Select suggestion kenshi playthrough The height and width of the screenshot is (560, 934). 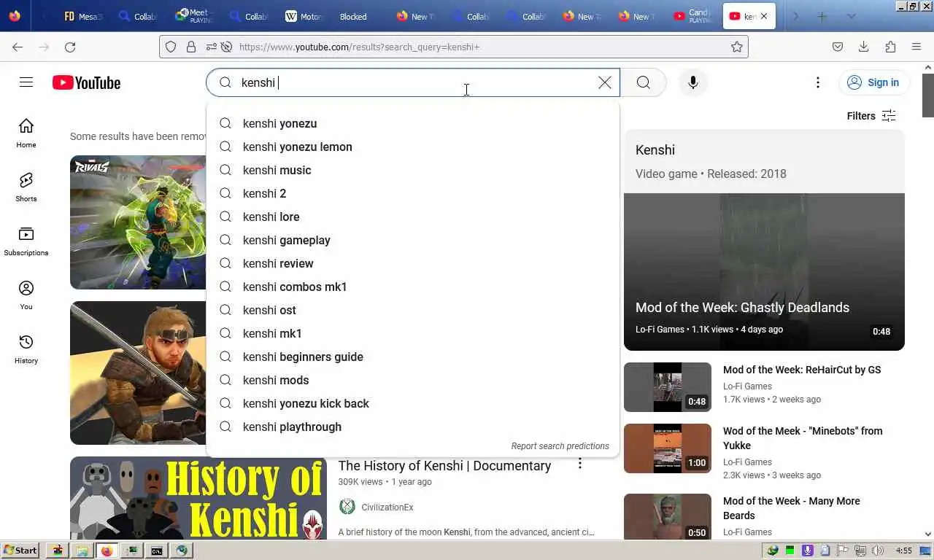click(x=413, y=427)
